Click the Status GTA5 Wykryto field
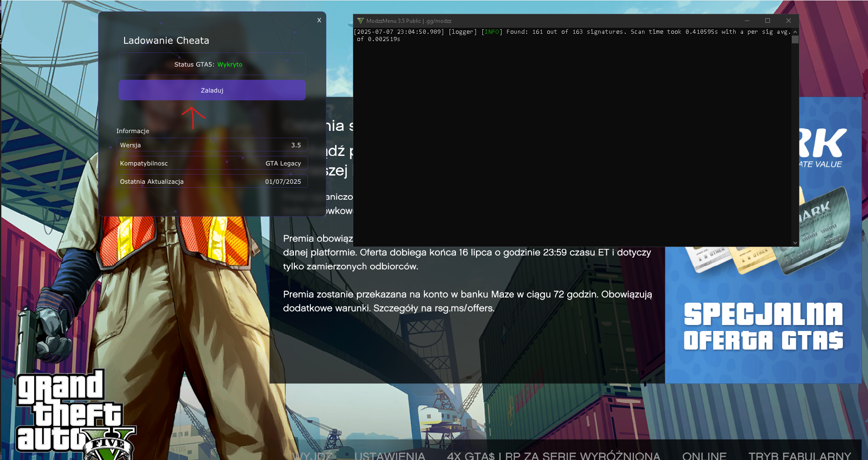The image size is (868, 460). 212,64
